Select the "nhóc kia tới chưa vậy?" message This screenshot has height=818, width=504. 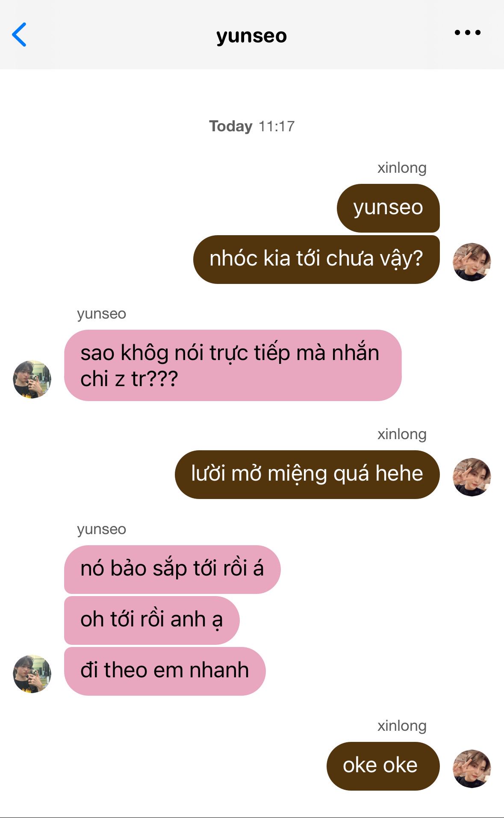[316, 260]
